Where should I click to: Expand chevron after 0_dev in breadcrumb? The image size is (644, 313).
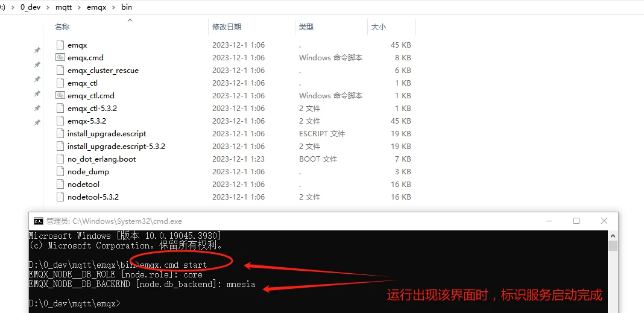pyautogui.click(x=48, y=7)
